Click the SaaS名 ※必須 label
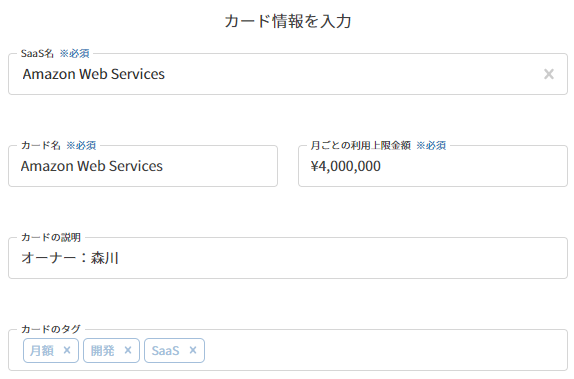574x379 pixels. [x=55, y=53]
